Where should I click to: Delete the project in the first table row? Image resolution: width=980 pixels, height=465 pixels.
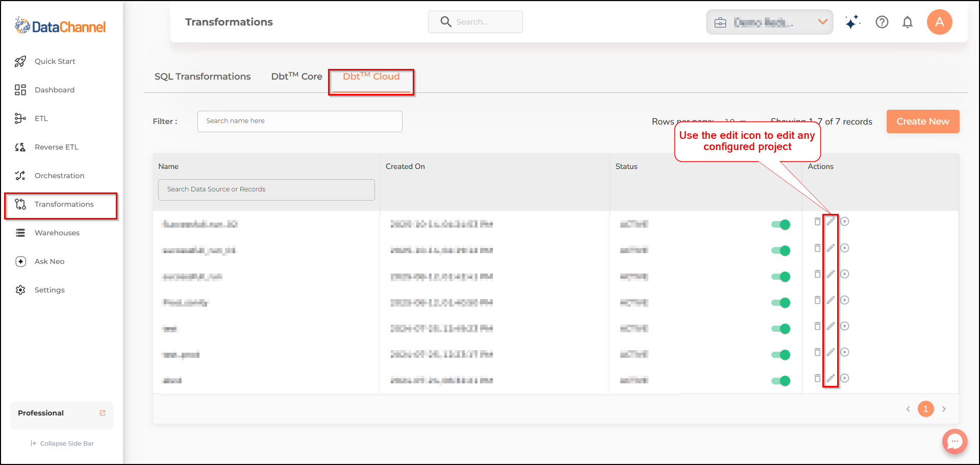(817, 222)
